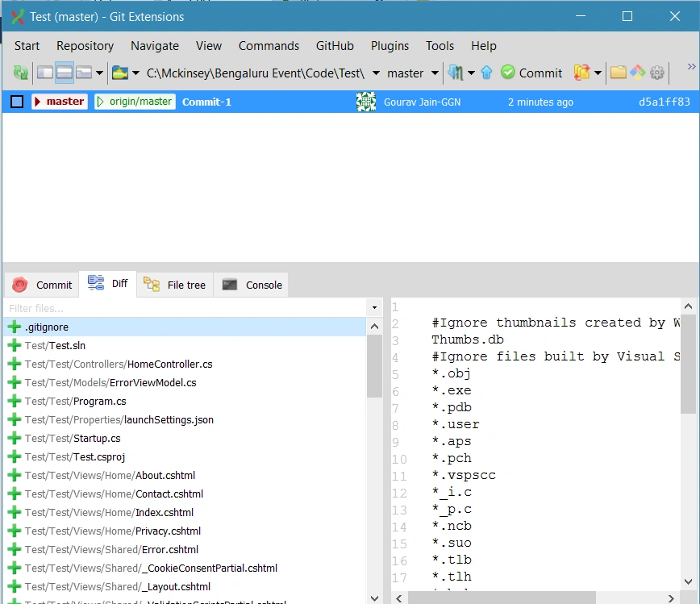Open the Help menu
Viewport: 700px width, 604px height.
pos(484,45)
